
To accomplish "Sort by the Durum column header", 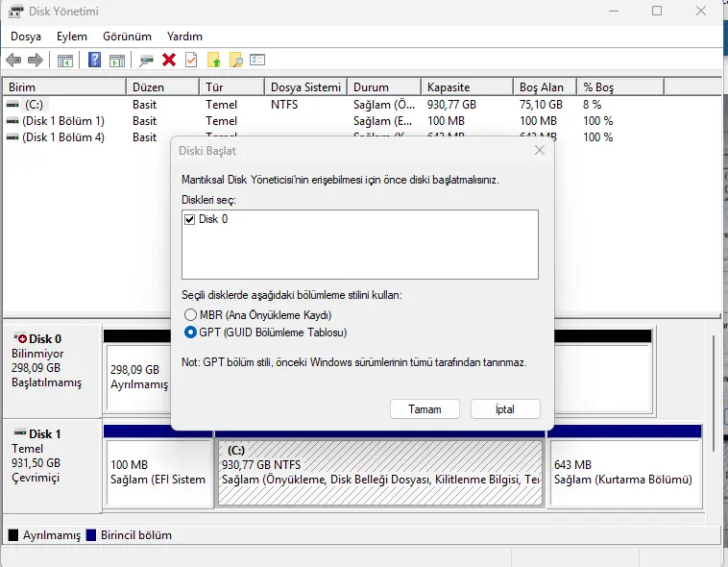I will point(384,86).
